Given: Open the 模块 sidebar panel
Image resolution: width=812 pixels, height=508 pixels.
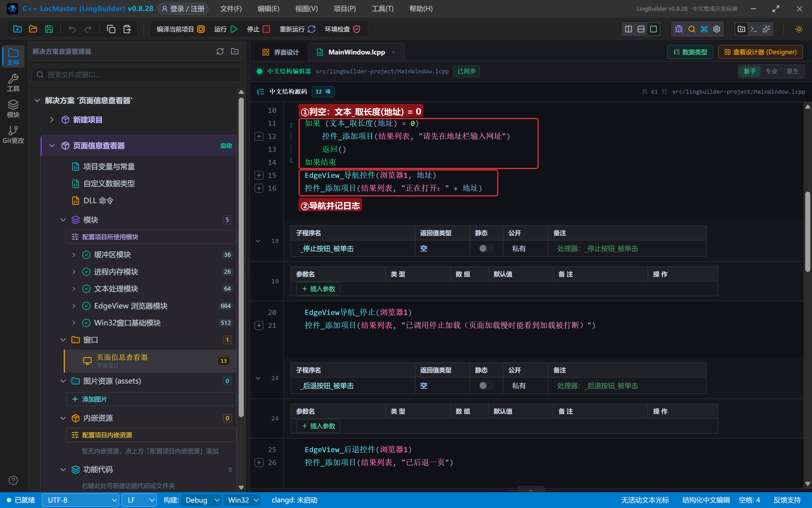Looking at the screenshot, I should click(x=13, y=109).
